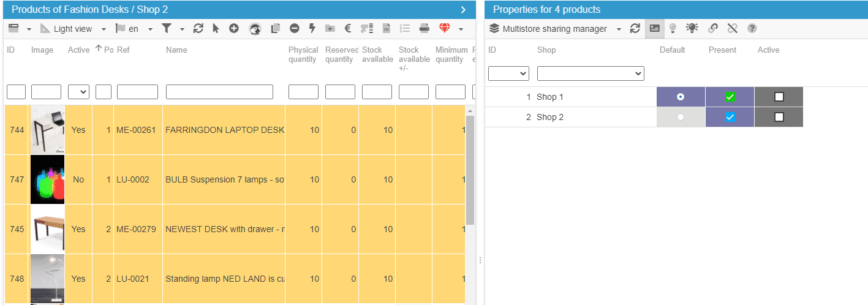Click the unlink icon in properties toolbar
This screenshot has height=305, width=868.
tap(732, 28)
